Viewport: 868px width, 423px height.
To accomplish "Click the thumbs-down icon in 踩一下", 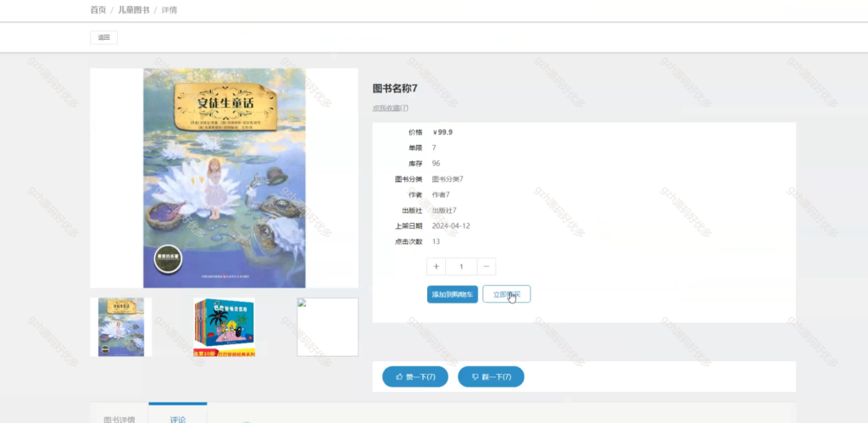I will point(475,377).
